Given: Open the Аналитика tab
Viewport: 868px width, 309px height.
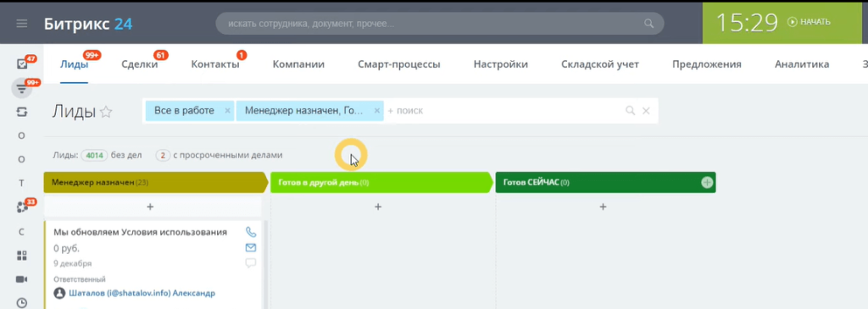Looking at the screenshot, I should (802, 64).
